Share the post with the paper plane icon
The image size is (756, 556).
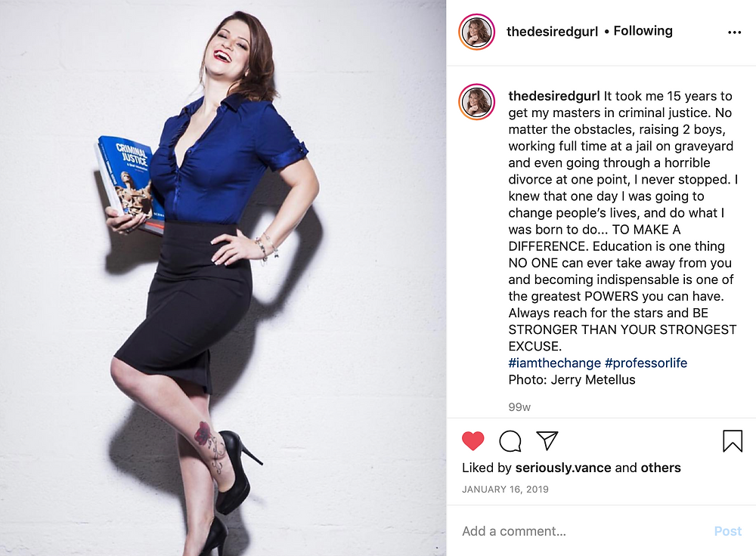(x=547, y=441)
